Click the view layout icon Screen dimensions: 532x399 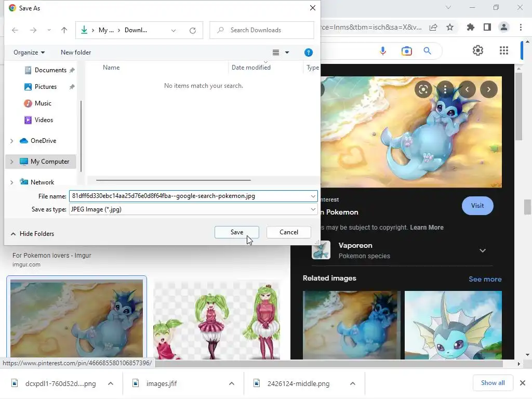coord(276,52)
